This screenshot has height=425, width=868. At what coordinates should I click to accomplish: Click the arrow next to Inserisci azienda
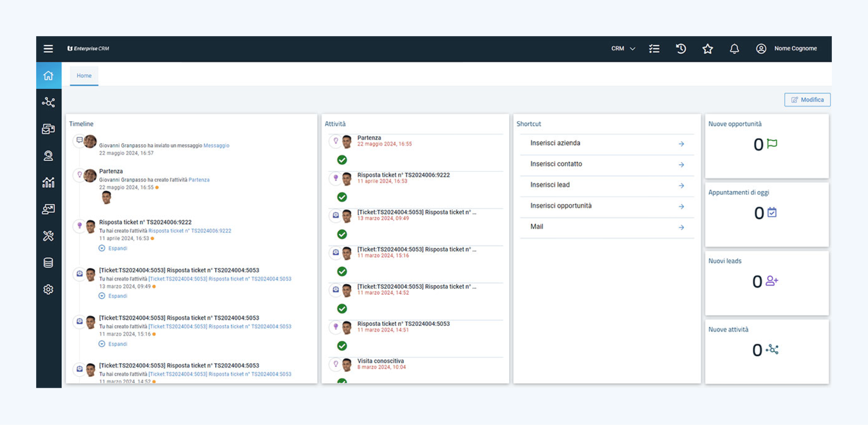(x=681, y=144)
